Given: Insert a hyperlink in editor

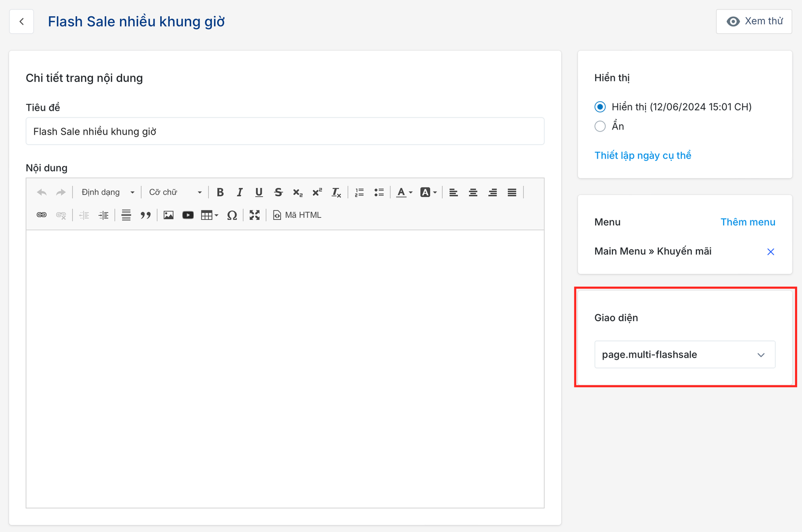Looking at the screenshot, I should point(42,215).
